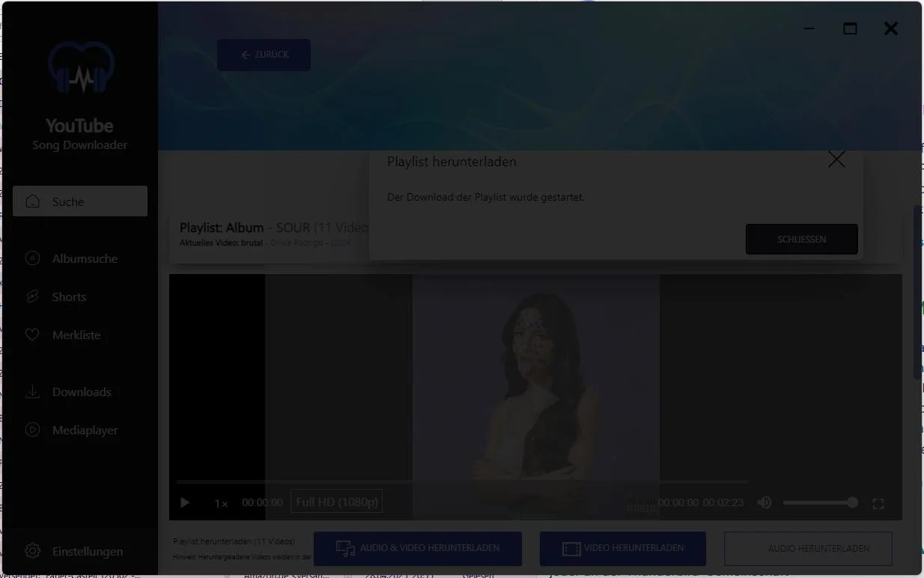Click 'Playlist herunterladen (11 Videos)' text
924x578 pixels.
click(234, 541)
